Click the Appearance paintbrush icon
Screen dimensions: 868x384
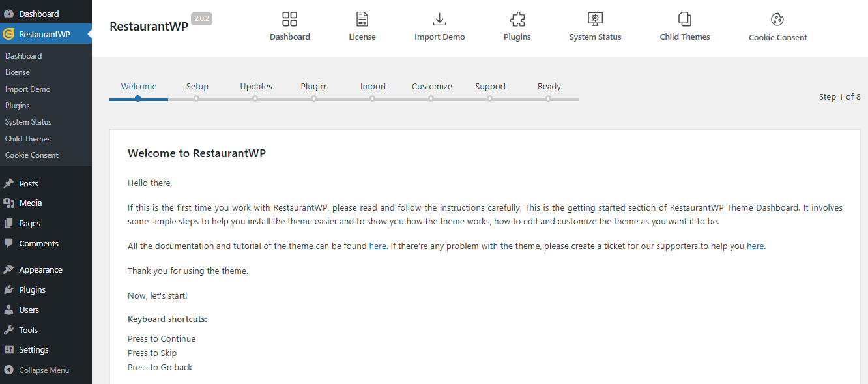pyautogui.click(x=9, y=269)
